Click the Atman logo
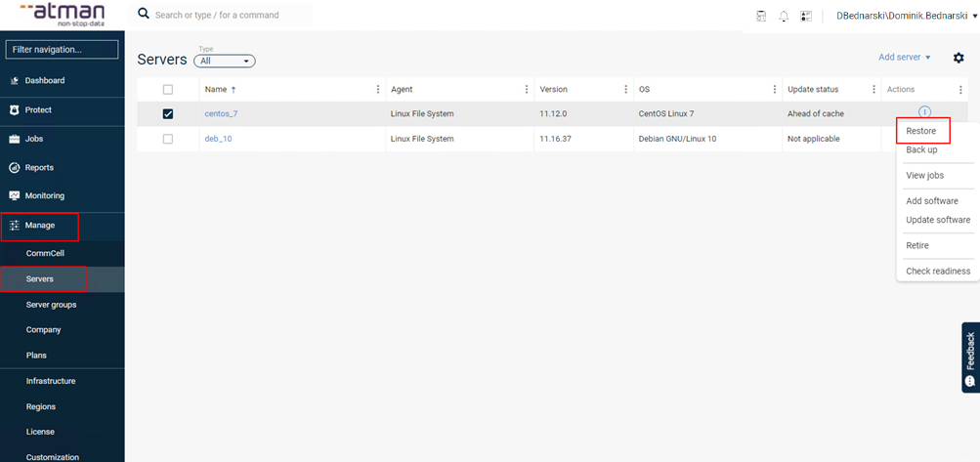980x462 pixels. [x=62, y=14]
